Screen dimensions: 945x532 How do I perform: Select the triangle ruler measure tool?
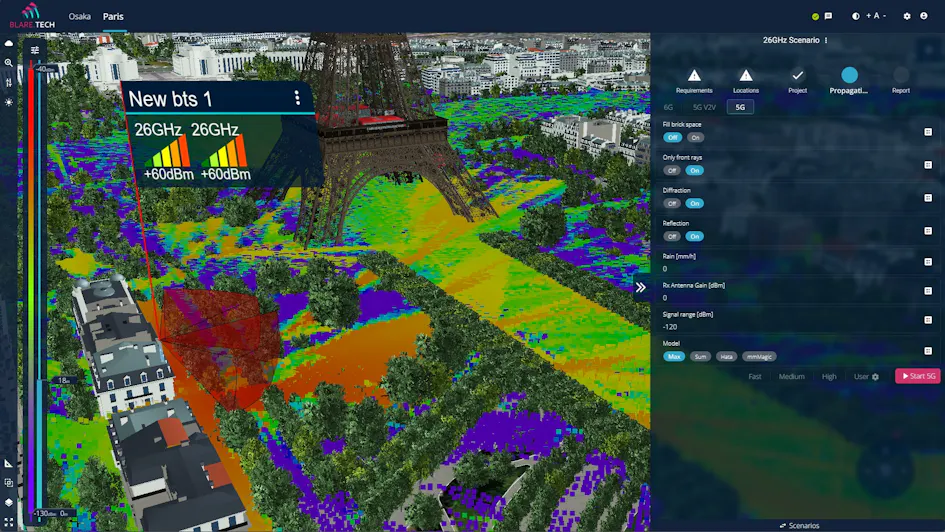8,463
